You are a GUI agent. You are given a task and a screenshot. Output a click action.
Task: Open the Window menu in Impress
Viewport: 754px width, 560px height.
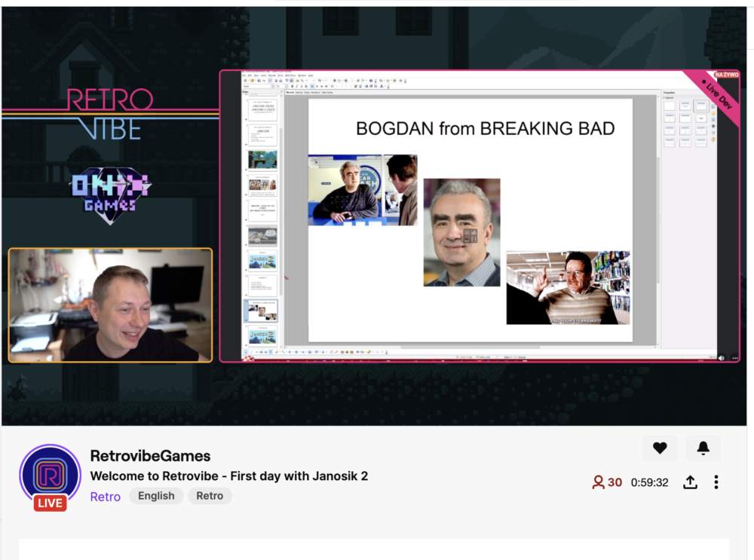[x=302, y=75]
